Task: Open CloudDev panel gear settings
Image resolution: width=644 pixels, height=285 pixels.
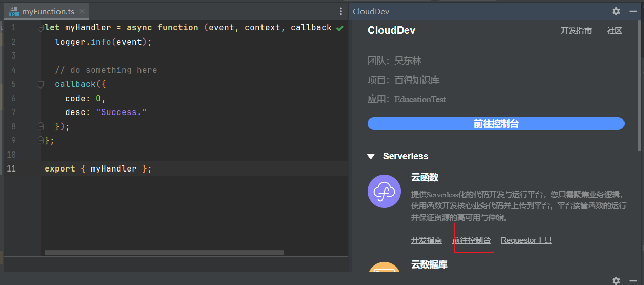Action: point(616,11)
